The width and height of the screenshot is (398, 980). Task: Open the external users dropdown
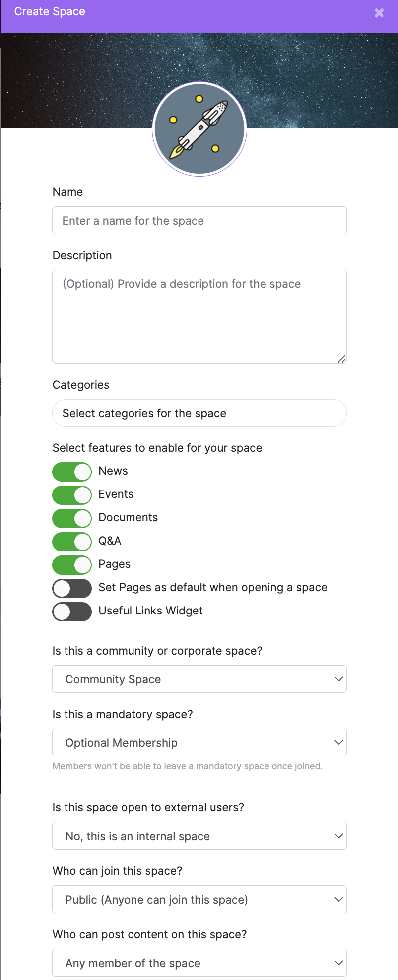199,836
